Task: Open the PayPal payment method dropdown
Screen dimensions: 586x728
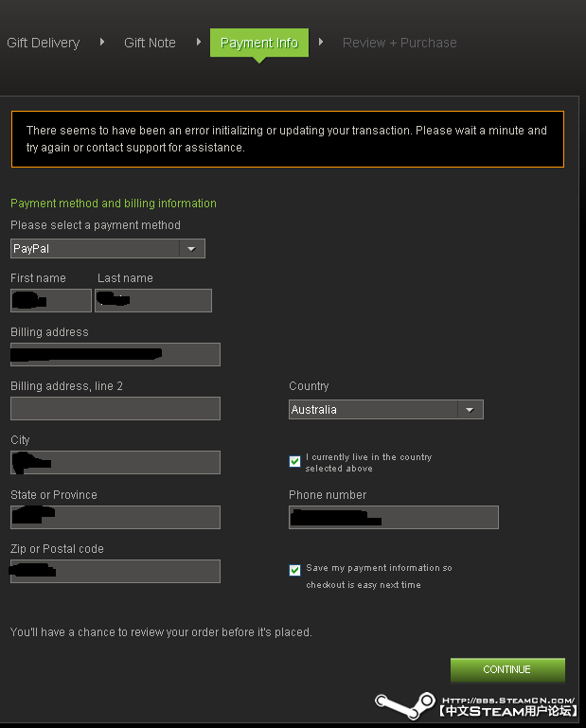Action: 108,249
